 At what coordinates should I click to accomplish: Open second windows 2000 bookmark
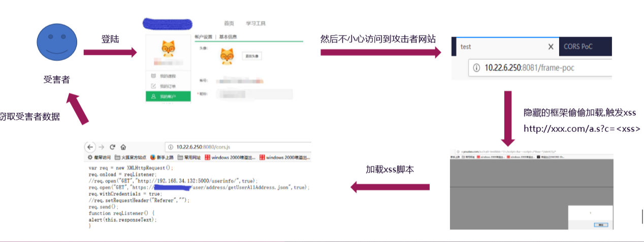[284, 158]
